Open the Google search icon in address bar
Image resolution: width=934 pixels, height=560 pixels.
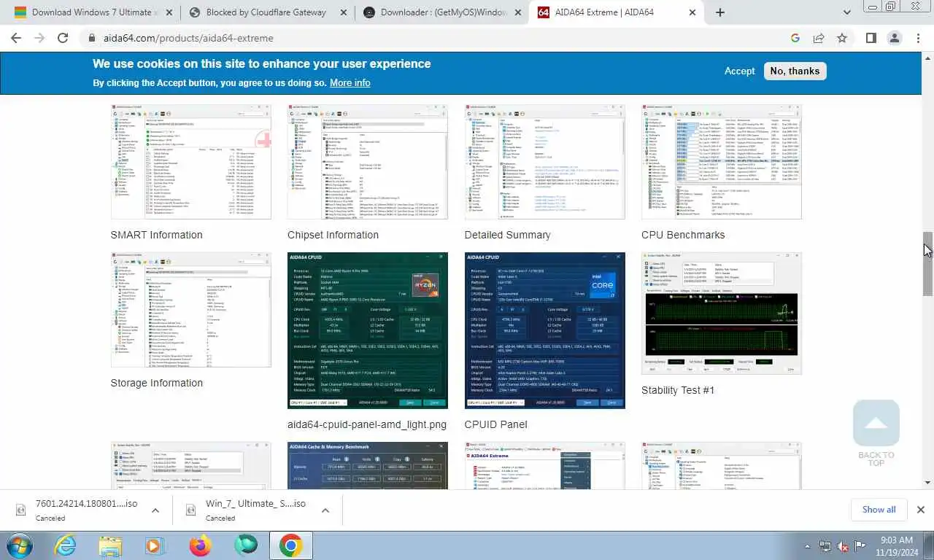tap(795, 38)
